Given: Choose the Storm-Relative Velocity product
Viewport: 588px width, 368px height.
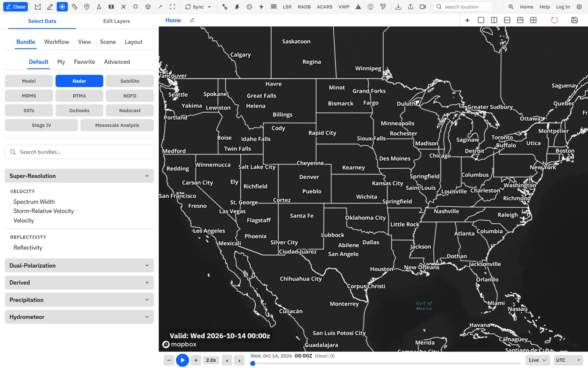Looking at the screenshot, I should 44,211.
